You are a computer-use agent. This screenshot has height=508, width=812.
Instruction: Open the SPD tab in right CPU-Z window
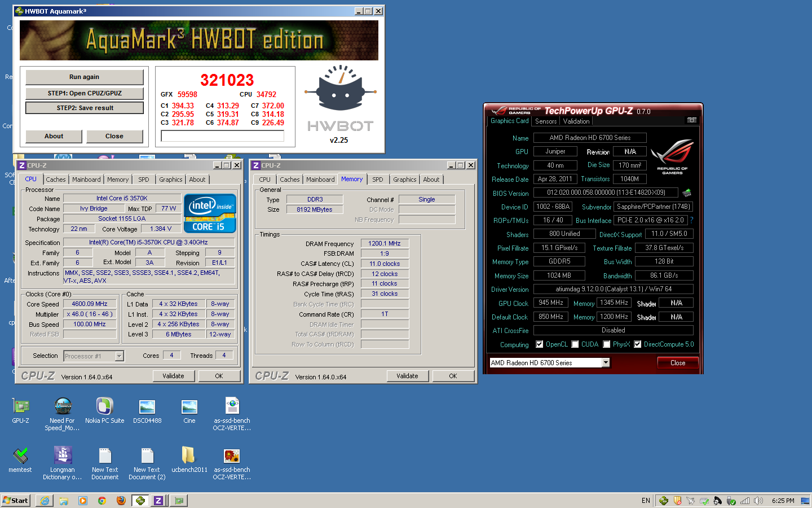click(x=378, y=179)
